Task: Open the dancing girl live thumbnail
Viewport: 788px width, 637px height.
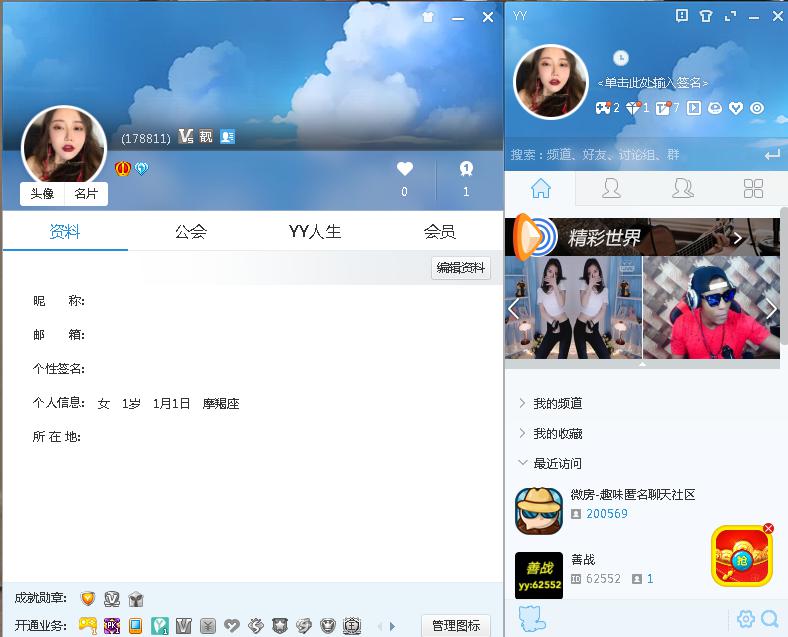Action: (573, 307)
